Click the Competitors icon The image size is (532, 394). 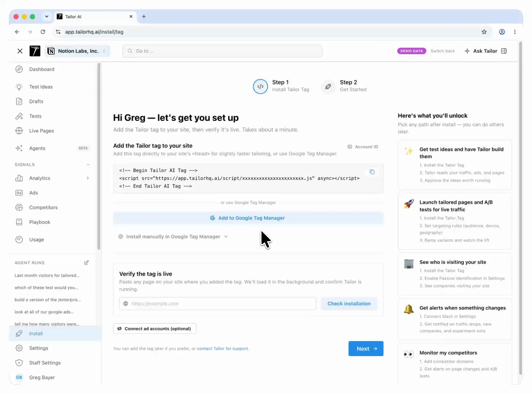(19, 207)
